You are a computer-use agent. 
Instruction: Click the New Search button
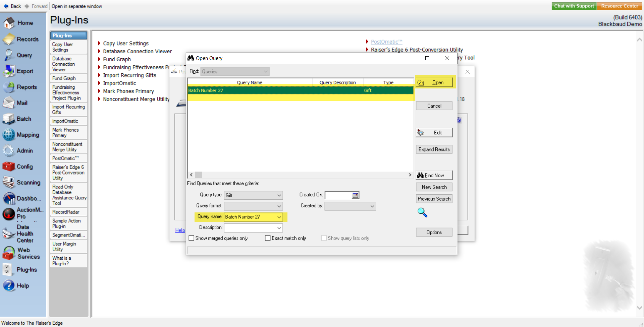coord(434,187)
